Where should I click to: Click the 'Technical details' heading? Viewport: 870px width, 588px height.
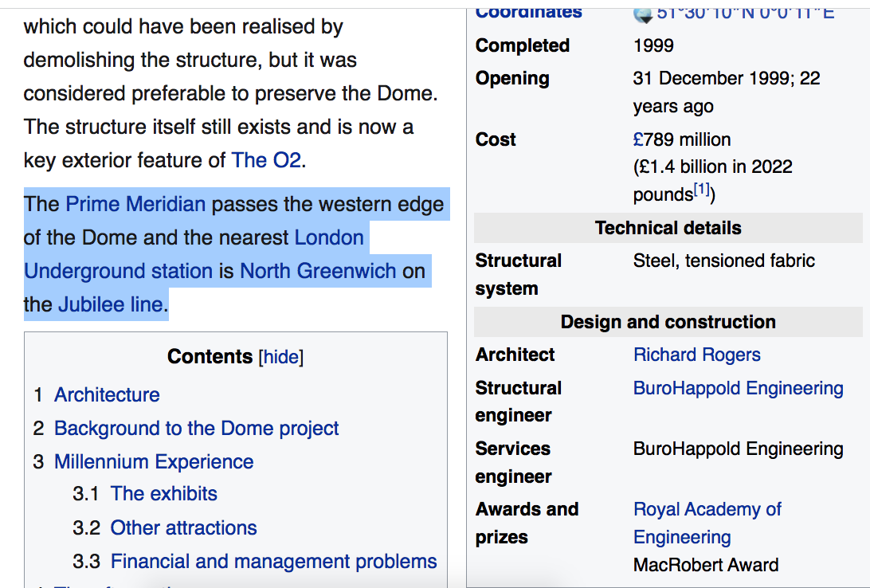668,228
